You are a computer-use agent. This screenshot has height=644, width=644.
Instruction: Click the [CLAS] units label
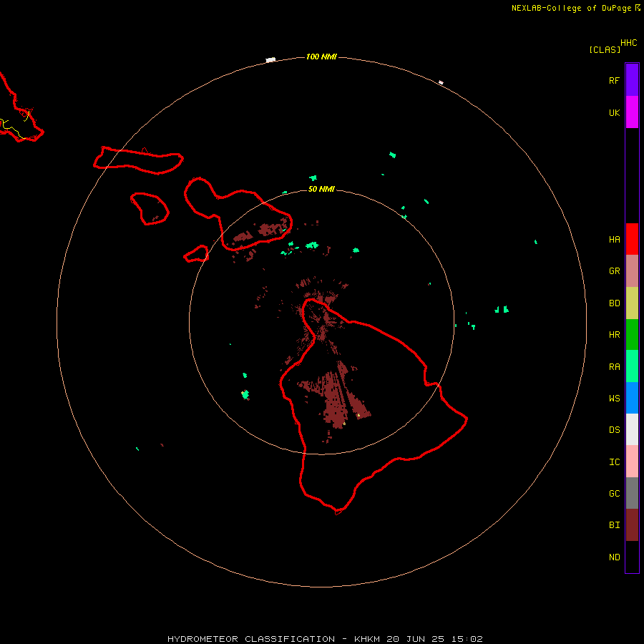605,49
